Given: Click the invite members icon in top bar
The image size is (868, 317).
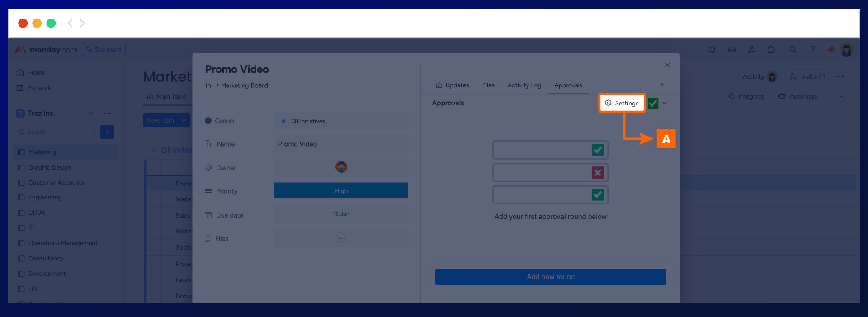Looking at the screenshot, I should [x=751, y=50].
